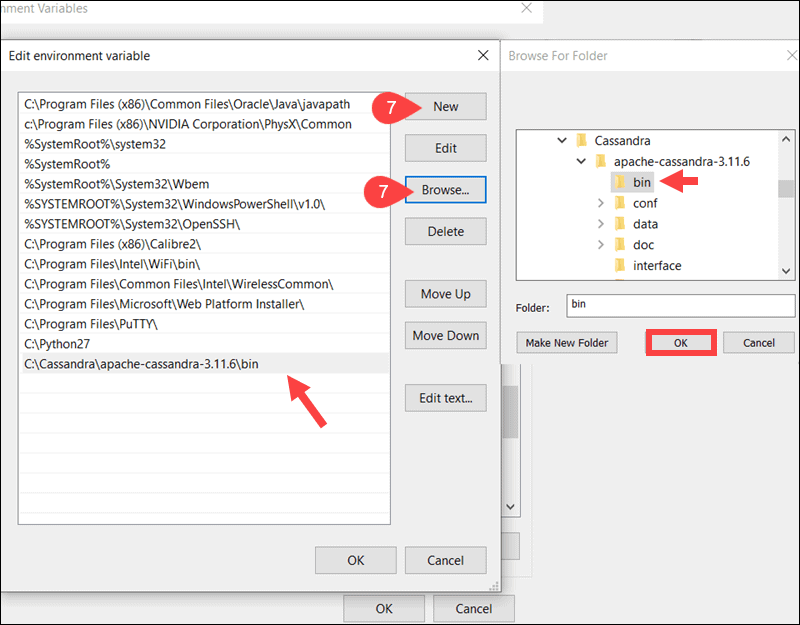This screenshot has height=625, width=800.
Task: Click the Move Up button
Action: [445, 293]
